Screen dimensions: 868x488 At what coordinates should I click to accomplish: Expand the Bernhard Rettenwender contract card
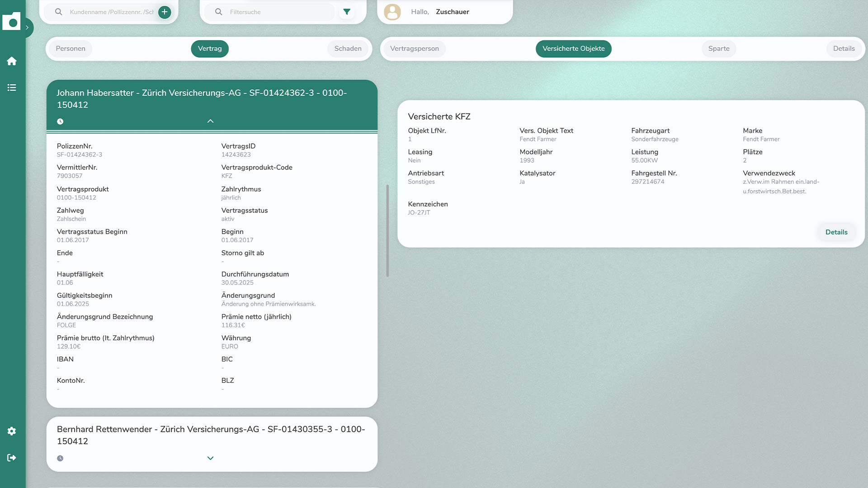click(210, 458)
